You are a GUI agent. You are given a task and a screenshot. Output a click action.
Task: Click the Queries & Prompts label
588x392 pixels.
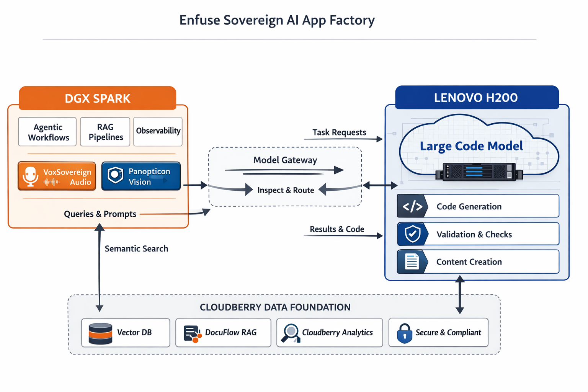(100, 214)
